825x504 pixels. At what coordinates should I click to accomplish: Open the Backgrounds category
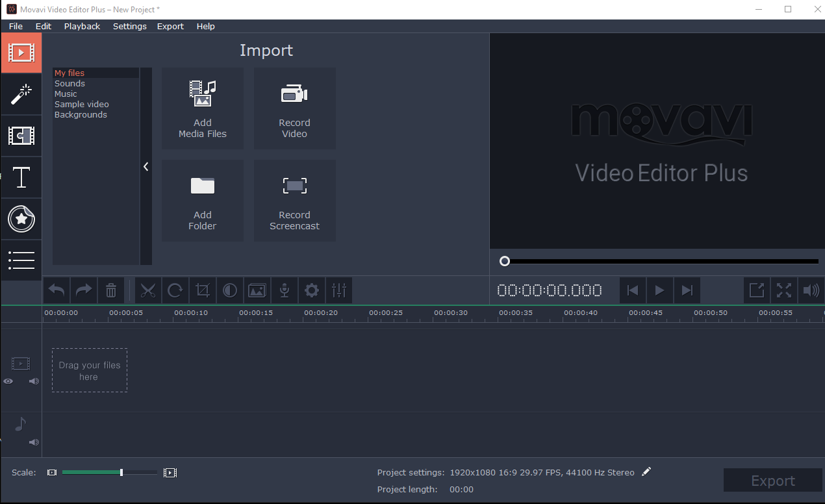(81, 114)
